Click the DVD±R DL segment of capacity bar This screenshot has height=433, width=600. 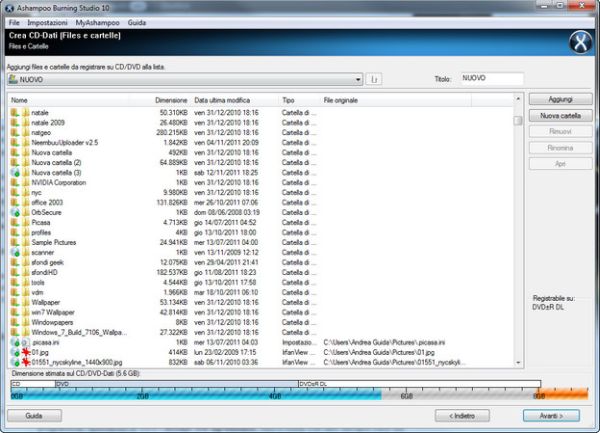coord(420,384)
